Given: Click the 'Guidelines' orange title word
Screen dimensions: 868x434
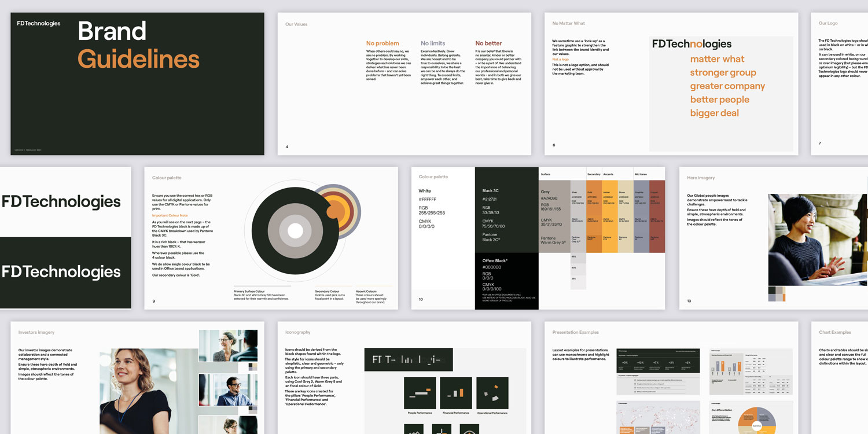Looking at the screenshot, I should click(x=139, y=59).
